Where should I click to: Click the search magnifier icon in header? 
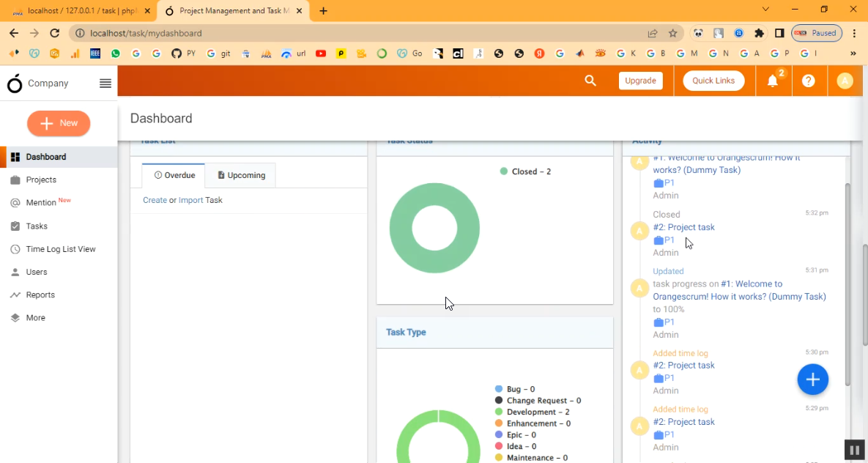[x=590, y=81]
